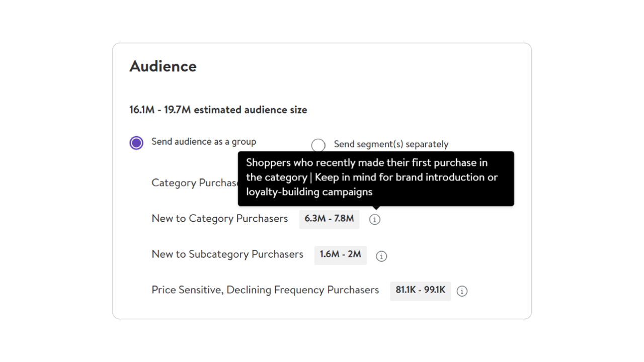The width and height of the screenshot is (644, 362).
Task: Click the "Send audience as a group" label text
Action: point(204,142)
